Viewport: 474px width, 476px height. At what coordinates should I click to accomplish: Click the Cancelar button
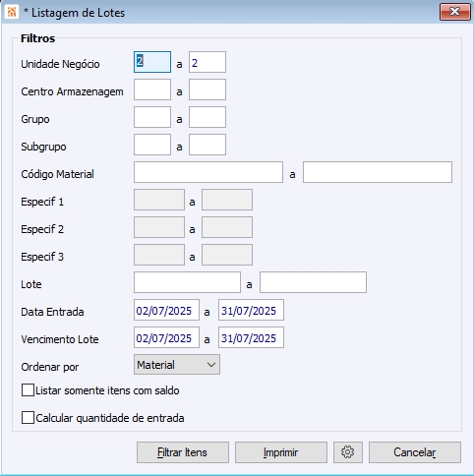(x=415, y=452)
